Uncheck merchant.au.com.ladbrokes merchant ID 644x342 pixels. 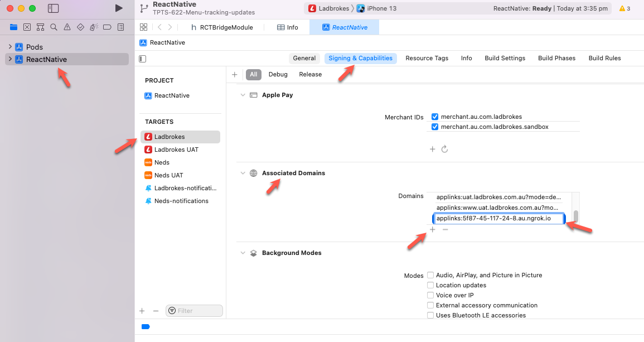(435, 117)
